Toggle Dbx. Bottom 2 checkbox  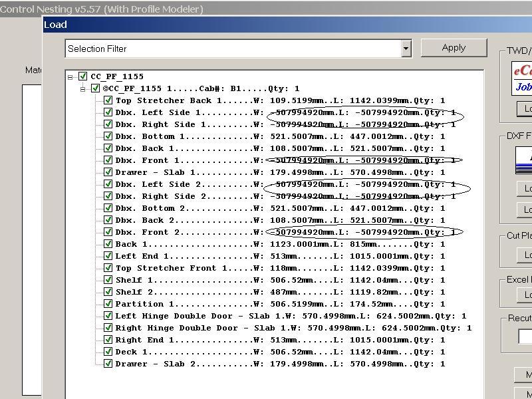[x=108, y=208]
